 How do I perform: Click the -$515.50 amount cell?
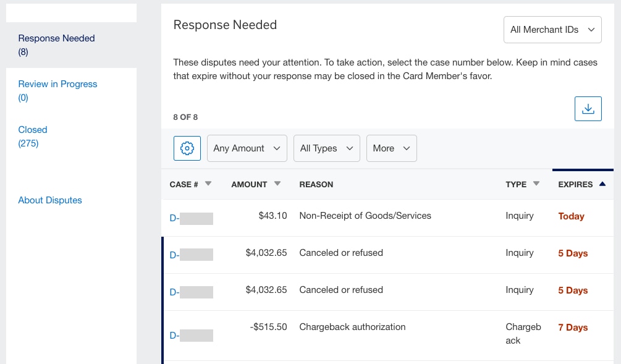[268, 327]
